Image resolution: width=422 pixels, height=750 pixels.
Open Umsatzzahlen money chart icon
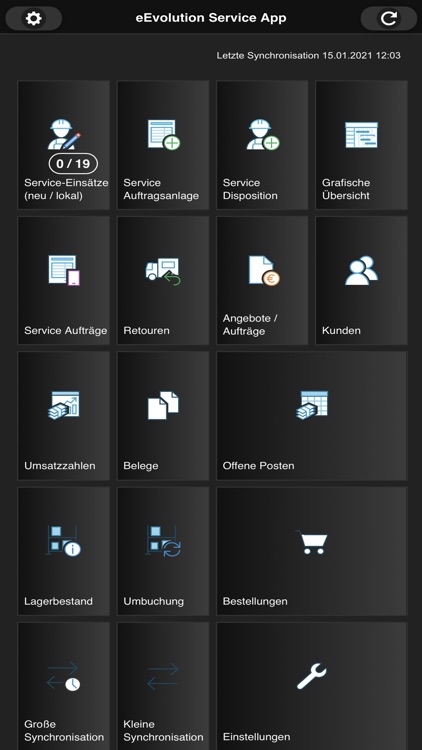[x=64, y=406]
